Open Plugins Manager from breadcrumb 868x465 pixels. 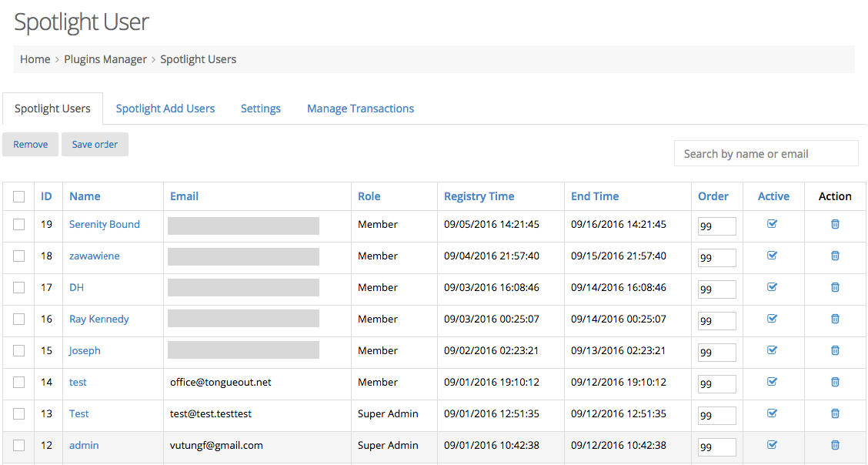[x=105, y=59]
